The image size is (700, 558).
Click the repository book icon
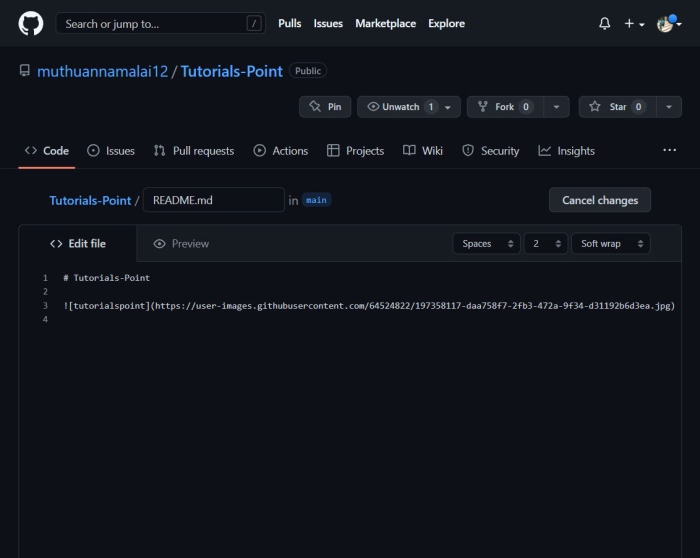[x=25, y=71]
